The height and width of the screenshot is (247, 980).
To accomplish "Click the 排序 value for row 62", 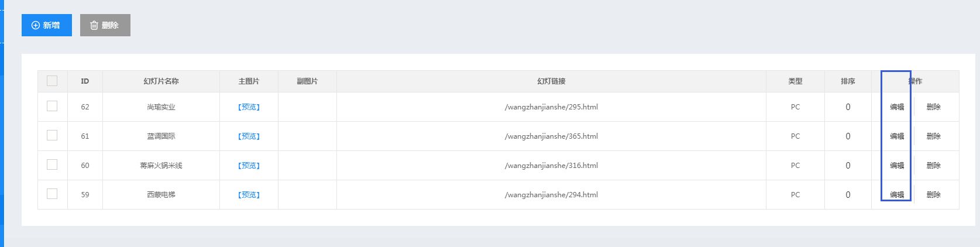I will (848, 107).
